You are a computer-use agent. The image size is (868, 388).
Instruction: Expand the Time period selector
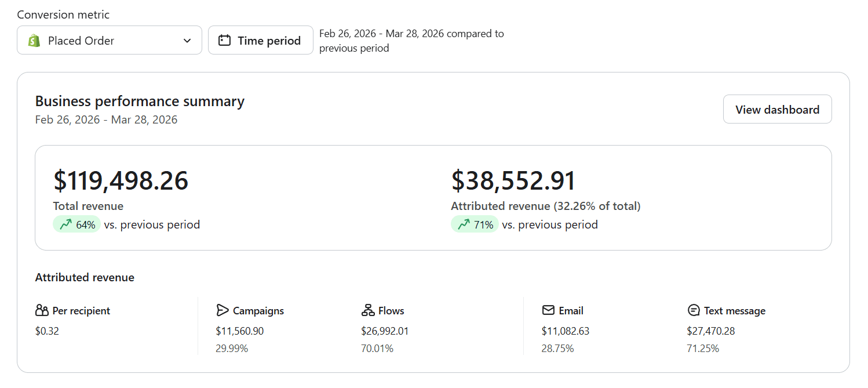coord(260,40)
